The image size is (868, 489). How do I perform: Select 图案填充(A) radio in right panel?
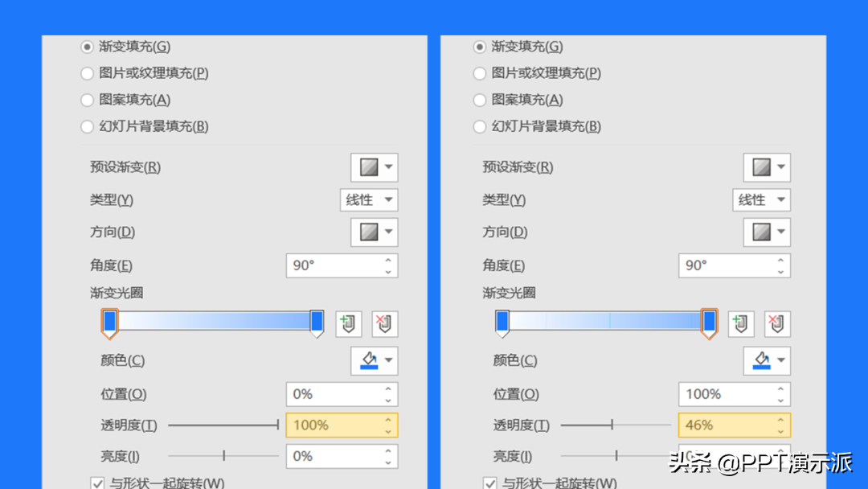(x=479, y=100)
